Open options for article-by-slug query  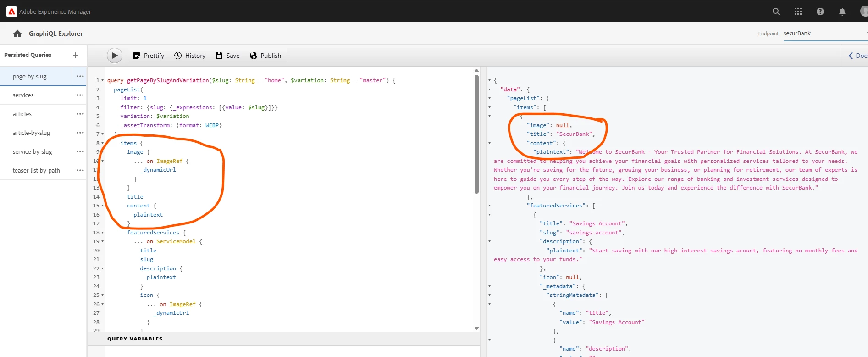(80, 133)
